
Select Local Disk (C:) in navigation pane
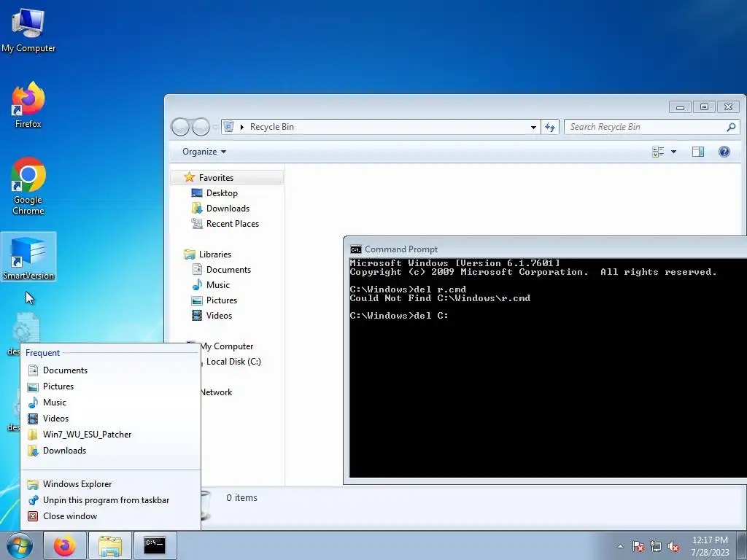233,362
